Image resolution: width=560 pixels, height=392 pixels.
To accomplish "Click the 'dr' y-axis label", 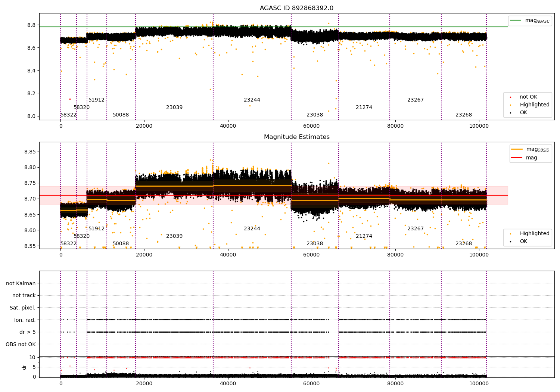I will (24, 367).
